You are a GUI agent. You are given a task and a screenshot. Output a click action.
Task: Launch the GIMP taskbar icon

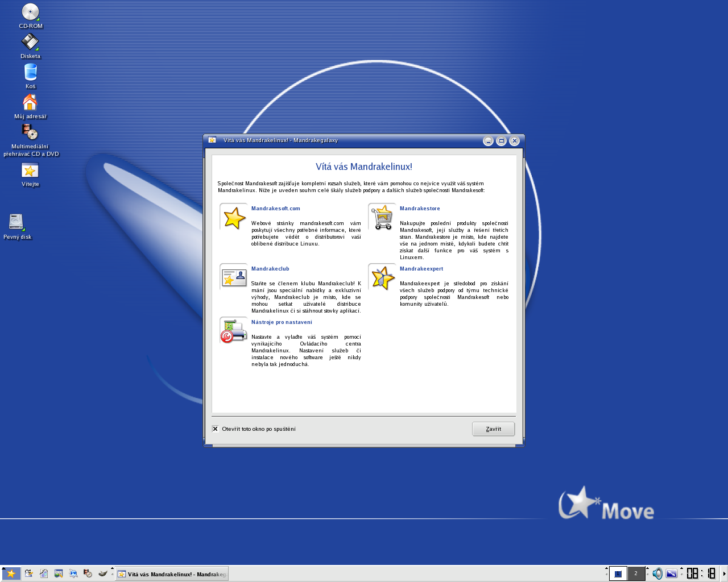click(102, 573)
